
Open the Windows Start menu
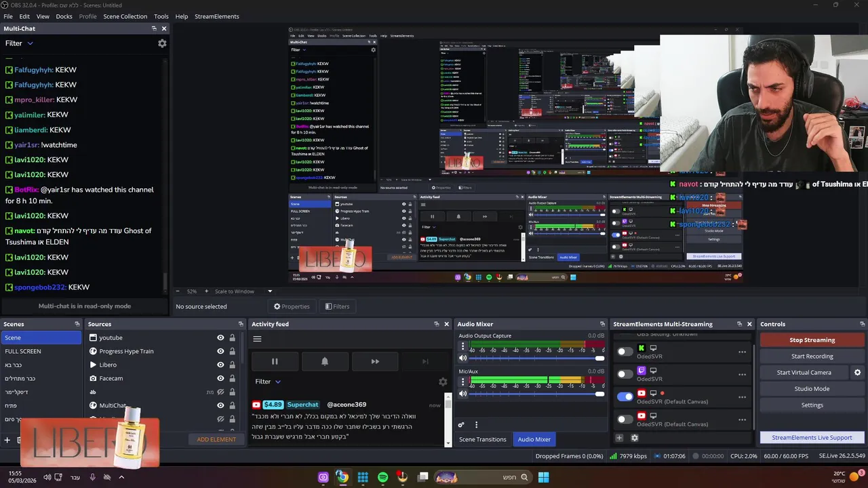543,477
